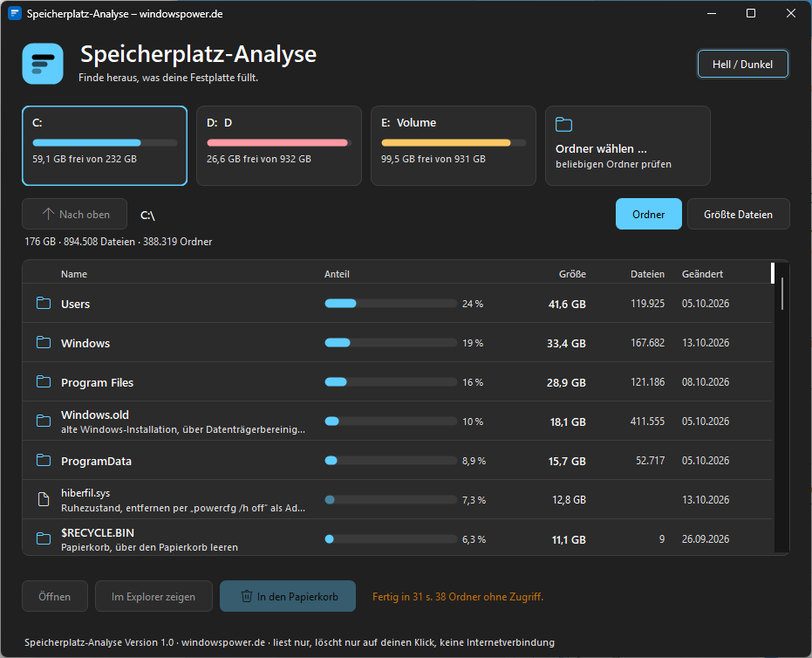
Task: Click the C: drive usage bar
Action: click(105, 142)
